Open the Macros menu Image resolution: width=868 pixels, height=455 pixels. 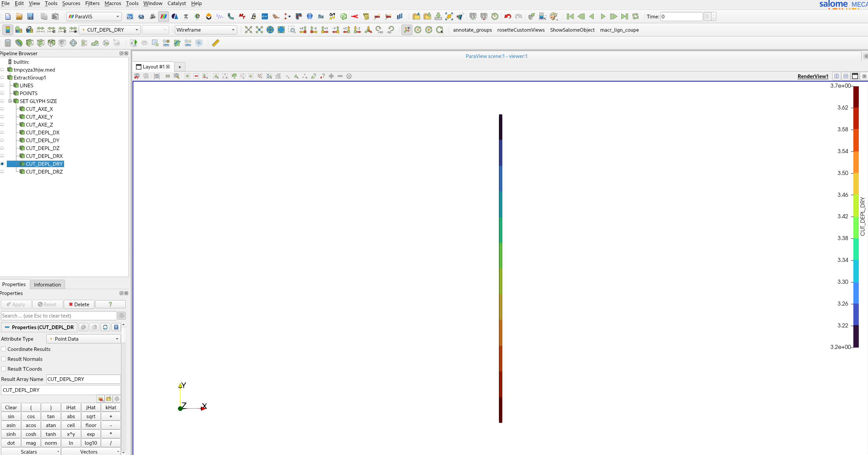click(x=113, y=3)
